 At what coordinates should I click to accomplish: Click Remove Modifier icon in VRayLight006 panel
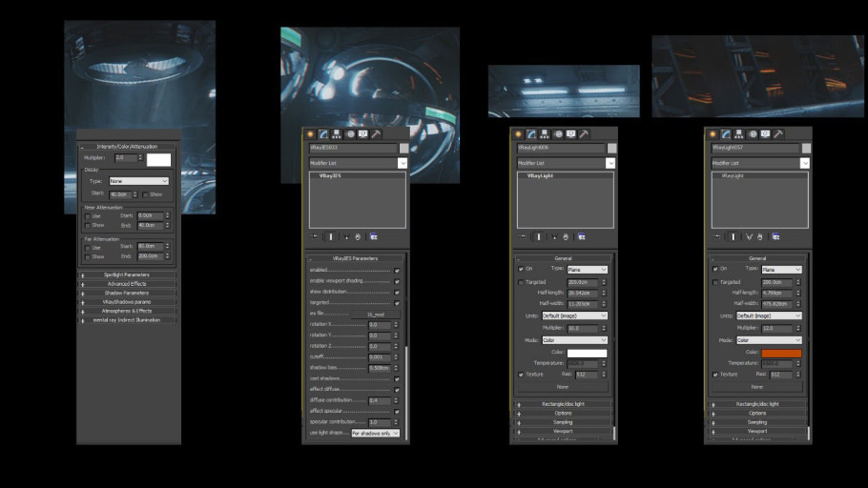(x=566, y=236)
